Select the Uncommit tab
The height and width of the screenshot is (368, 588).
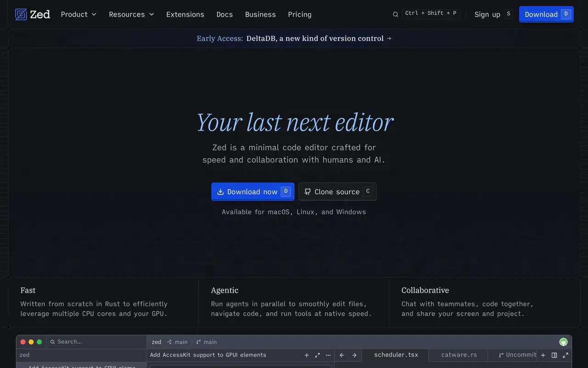tap(517, 355)
